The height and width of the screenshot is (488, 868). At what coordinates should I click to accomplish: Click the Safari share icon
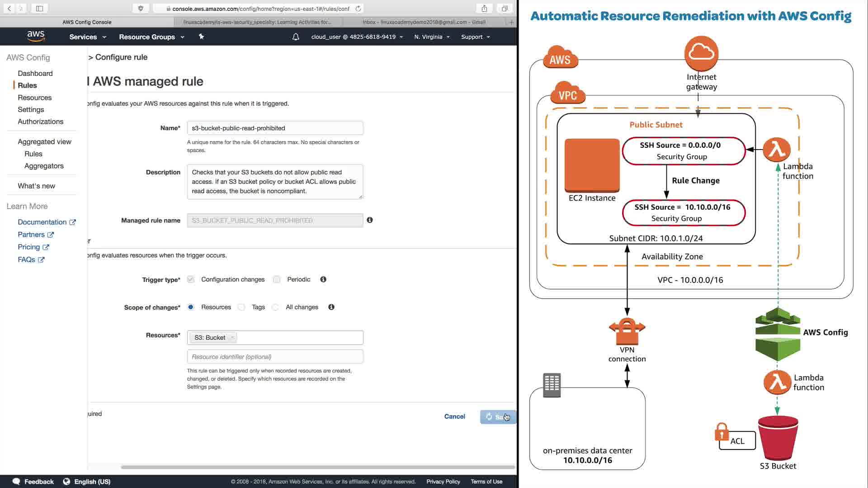[x=484, y=9]
